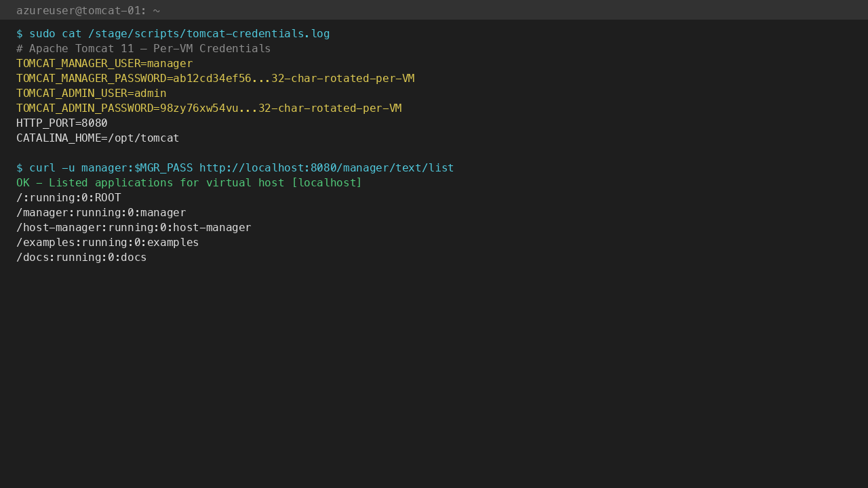Viewport: 868px width, 488px height.
Task: Click the HTTP_PORT=8080 line
Action: [62, 123]
